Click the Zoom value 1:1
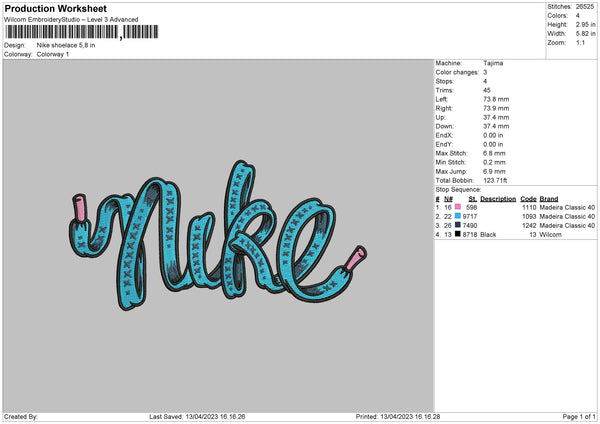The width and height of the screenshot is (600, 424). (x=580, y=43)
